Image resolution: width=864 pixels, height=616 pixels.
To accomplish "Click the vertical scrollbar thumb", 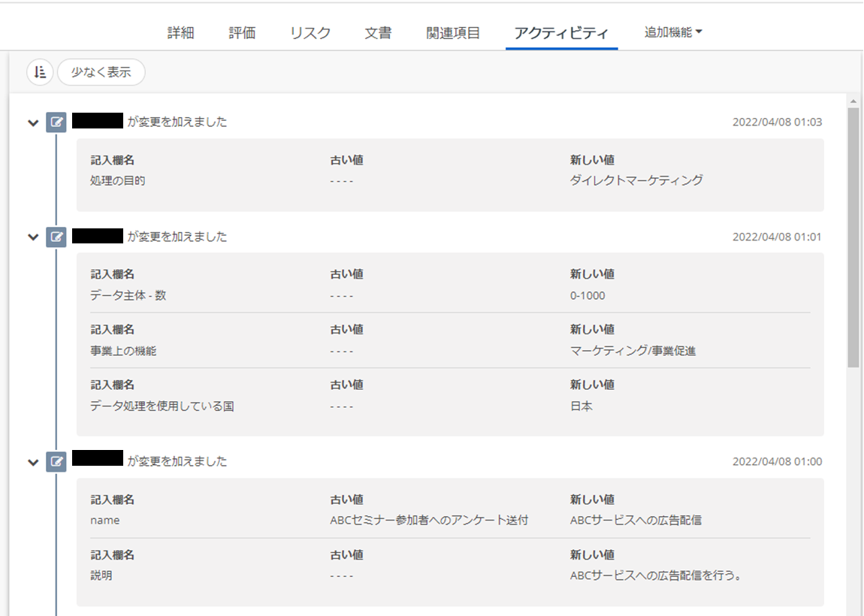I will 853,237.
